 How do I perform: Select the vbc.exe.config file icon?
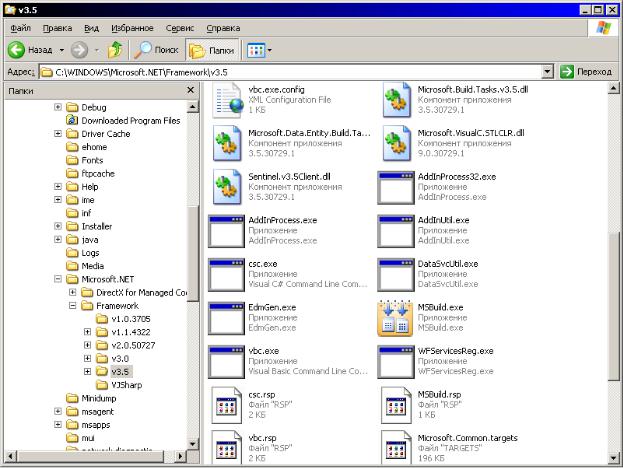[x=227, y=100]
